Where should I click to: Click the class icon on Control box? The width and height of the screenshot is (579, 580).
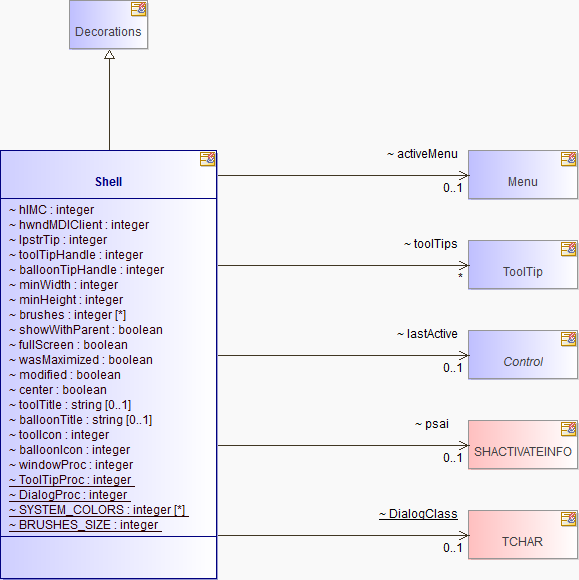click(x=569, y=339)
